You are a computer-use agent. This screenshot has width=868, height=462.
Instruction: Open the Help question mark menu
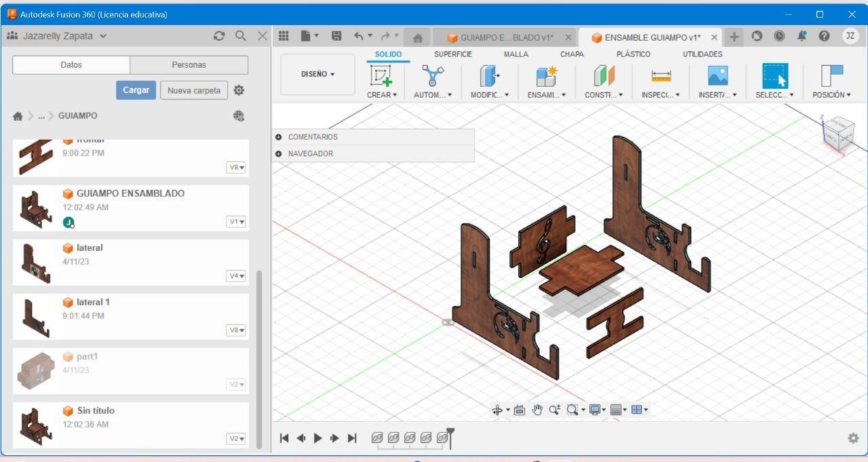click(x=824, y=37)
